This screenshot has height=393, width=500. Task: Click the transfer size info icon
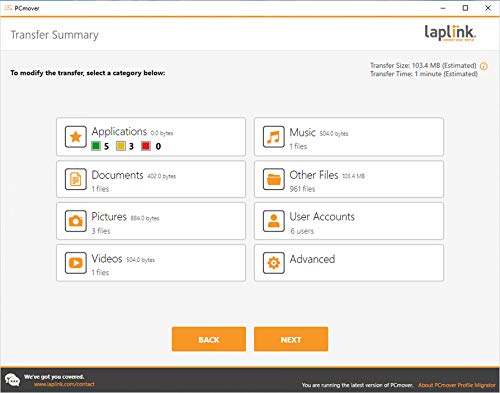coord(484,66)
